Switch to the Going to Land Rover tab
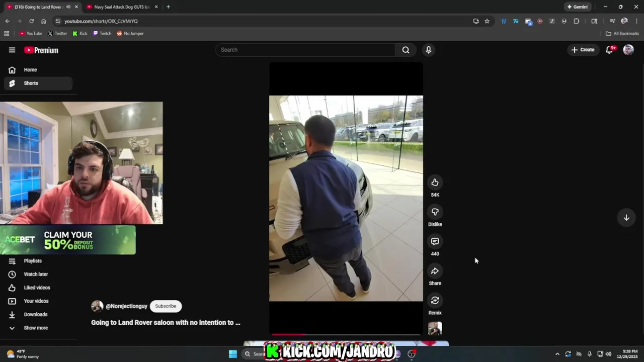Image resolution: width=644 pixels, height=362 pixels. tap(38, 7)
